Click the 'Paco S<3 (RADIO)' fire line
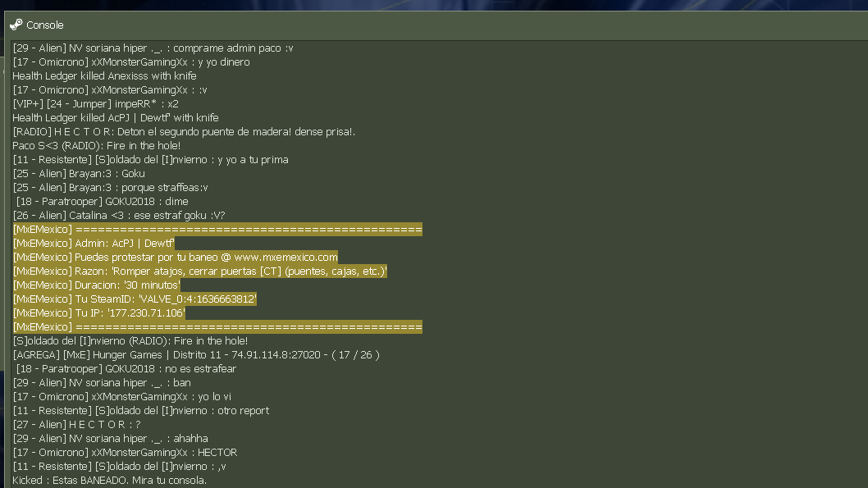 [96, 145]
